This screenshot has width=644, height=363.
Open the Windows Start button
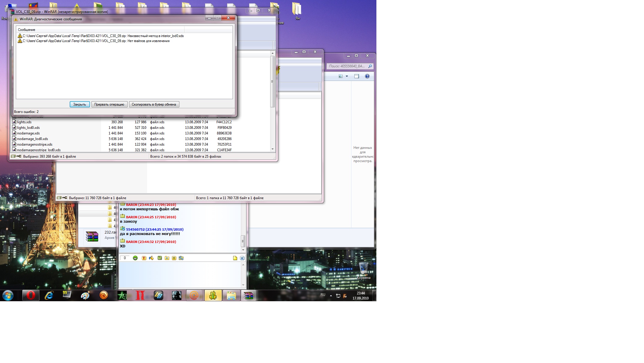point(8,295)
